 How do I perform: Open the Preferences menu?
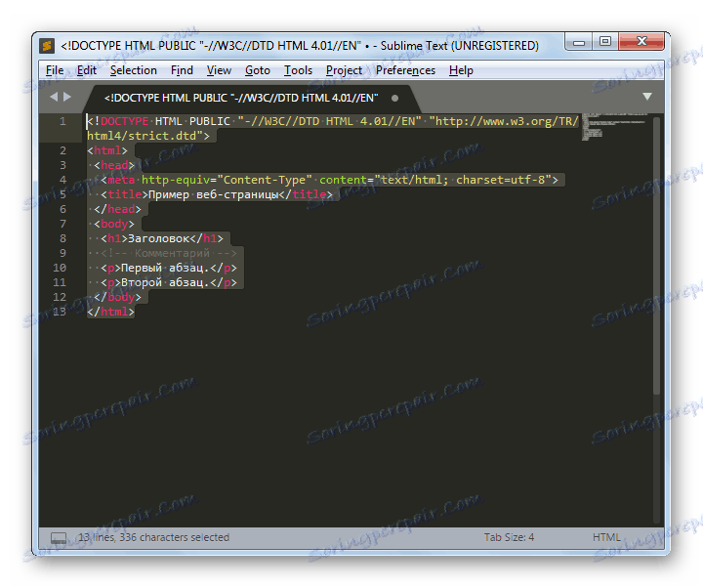coord(405,71)
